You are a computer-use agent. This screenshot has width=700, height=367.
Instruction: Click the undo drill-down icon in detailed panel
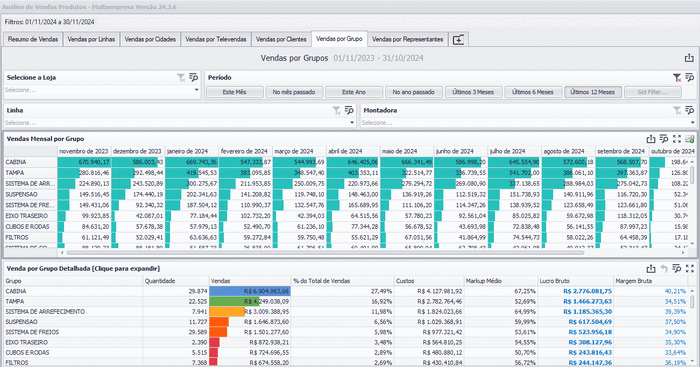664,268
